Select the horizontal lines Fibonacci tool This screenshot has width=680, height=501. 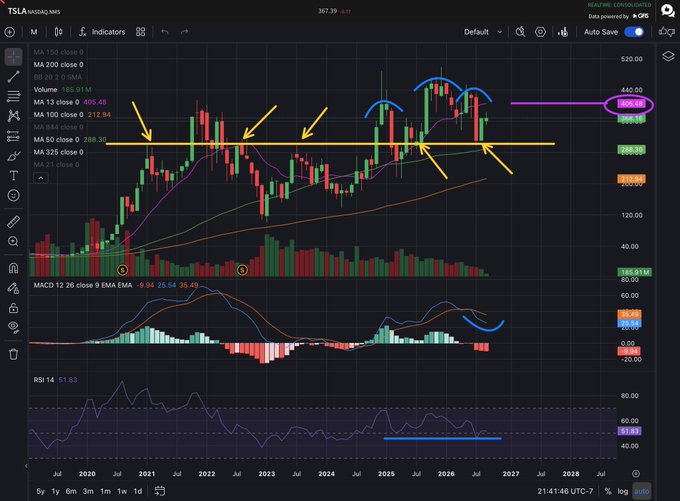[x=13, y=96]
